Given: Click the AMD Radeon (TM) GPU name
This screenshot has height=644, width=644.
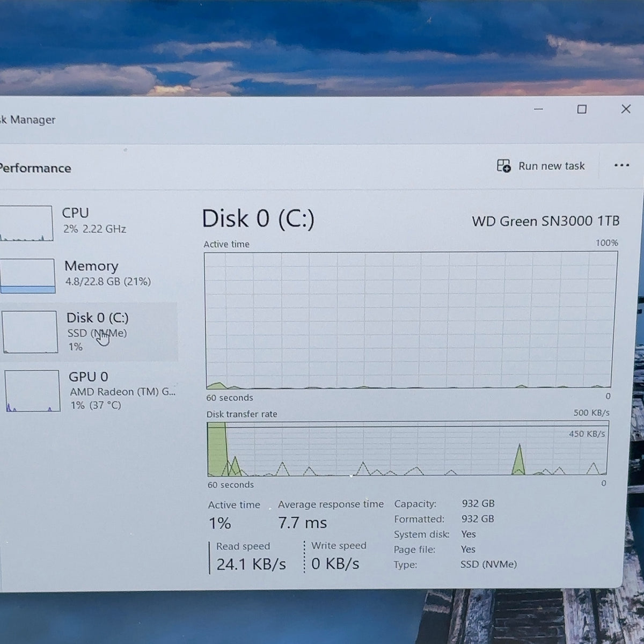Looking at the screenshot, I should (x=122, y=392).
